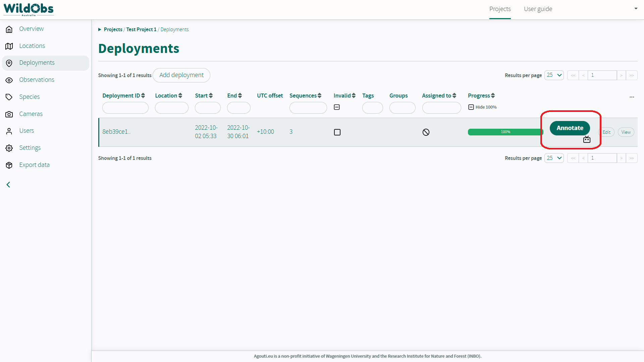Screen dimensions: 644x362
Task: Toggle the Invalid column filter checkbox
Action: (337, 107)
